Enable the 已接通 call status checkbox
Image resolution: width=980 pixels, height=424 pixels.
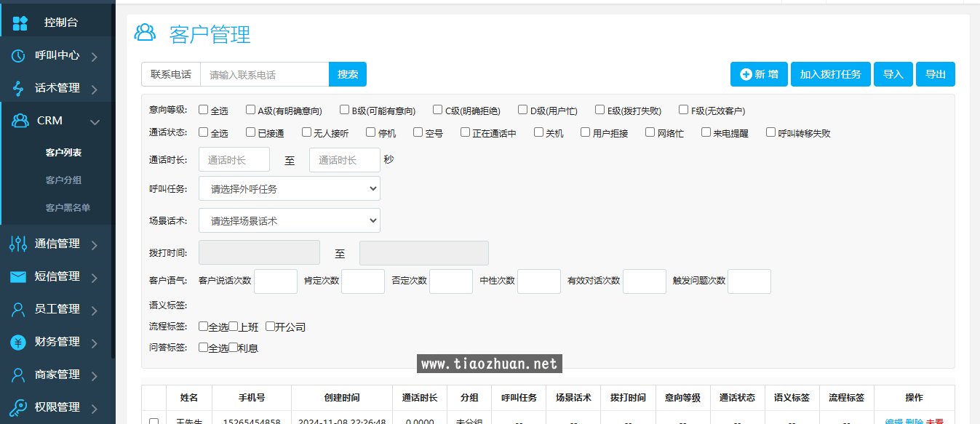pos(250,132)
